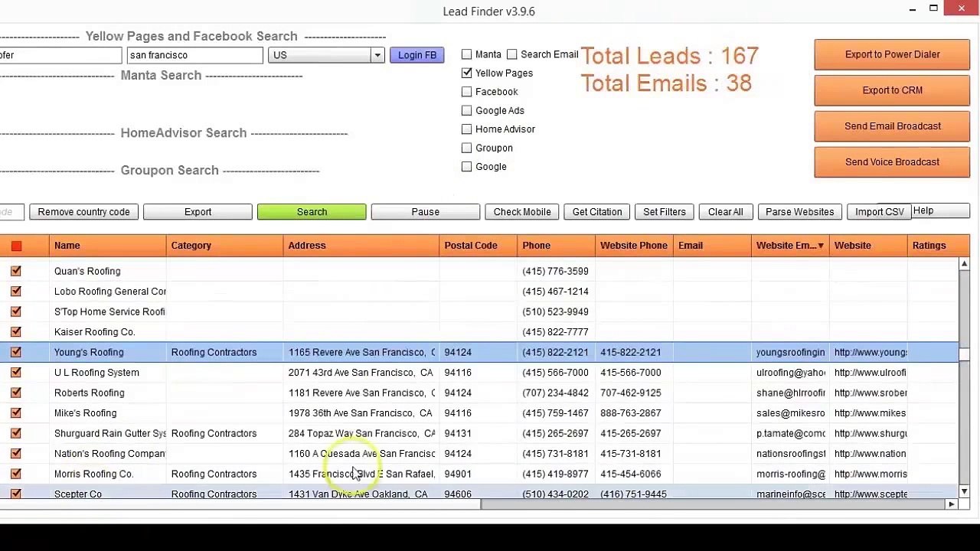
Task: Click Roofing Contractors category for Shurguard row
Action: point(214,433)
